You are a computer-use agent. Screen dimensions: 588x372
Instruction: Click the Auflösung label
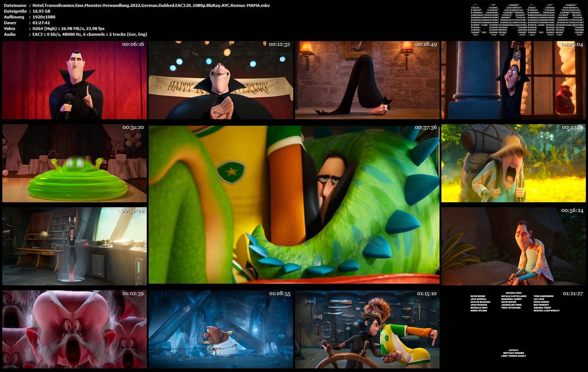[x=14, y=17]
